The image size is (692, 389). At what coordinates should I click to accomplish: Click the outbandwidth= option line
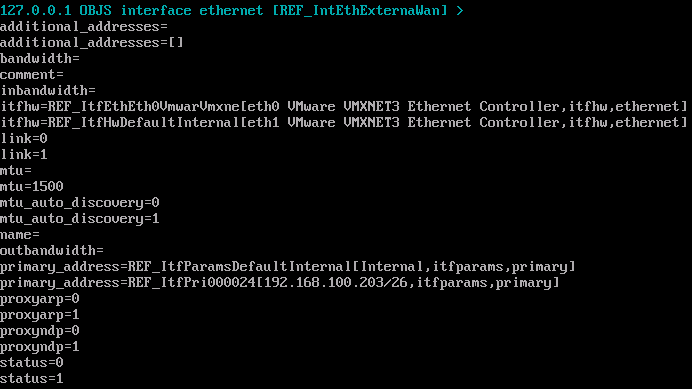pyautogui.click(x=52, y=250)
